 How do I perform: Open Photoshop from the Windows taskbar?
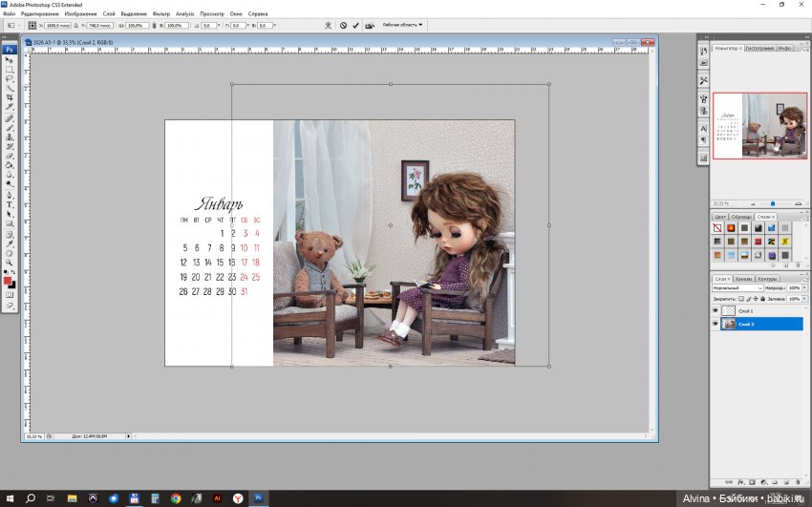point(258,498)
